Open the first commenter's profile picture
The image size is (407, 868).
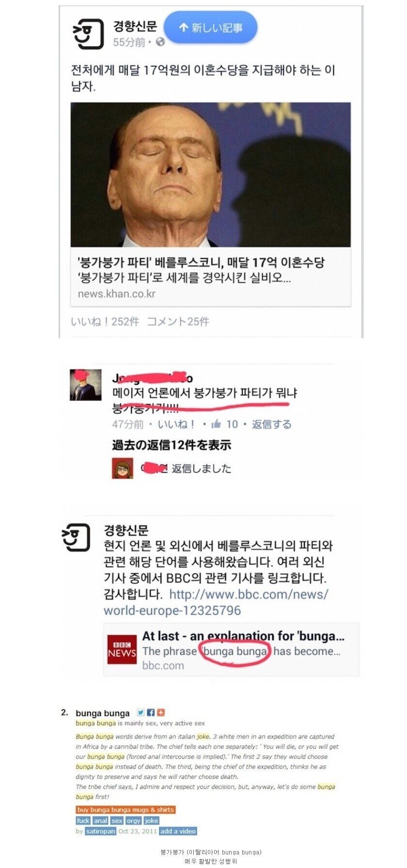pos(85,385)
